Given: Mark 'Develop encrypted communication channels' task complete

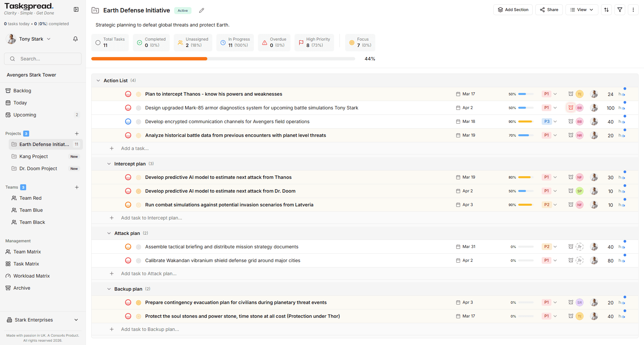Looking at the screenshot, I should [x=128, y=121].
